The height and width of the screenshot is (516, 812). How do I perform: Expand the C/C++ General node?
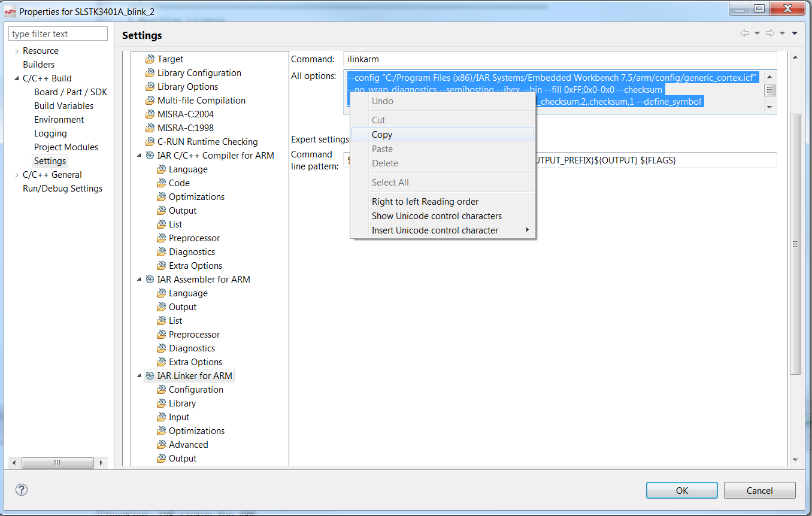point(17,175)
